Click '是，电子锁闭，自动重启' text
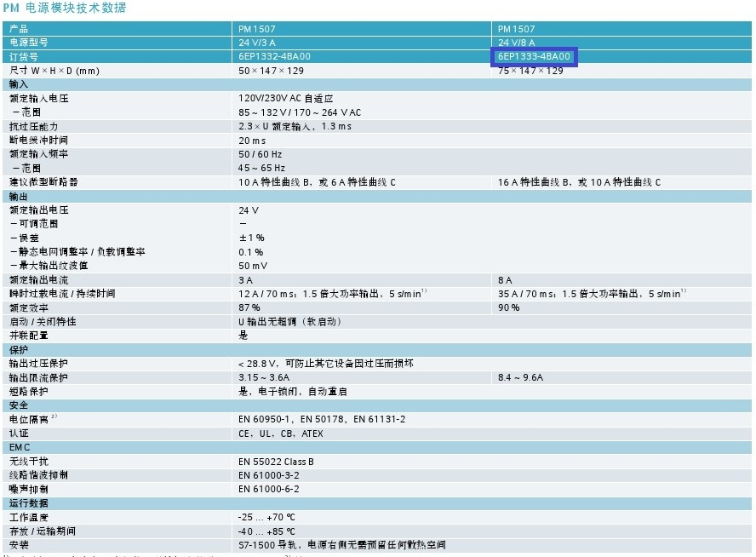This screenshot has height=557, width=756. click(293, 392)
